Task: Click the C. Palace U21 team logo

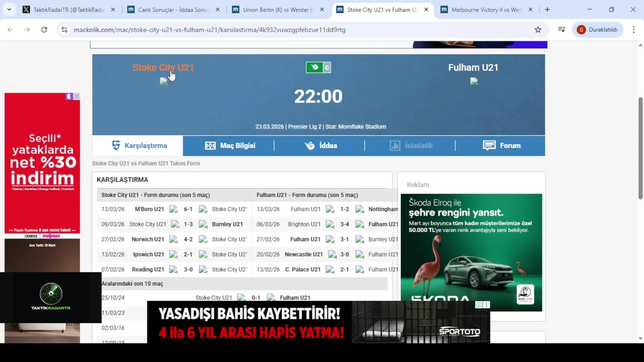Action: pyautogui.click(x=330, y=269)
